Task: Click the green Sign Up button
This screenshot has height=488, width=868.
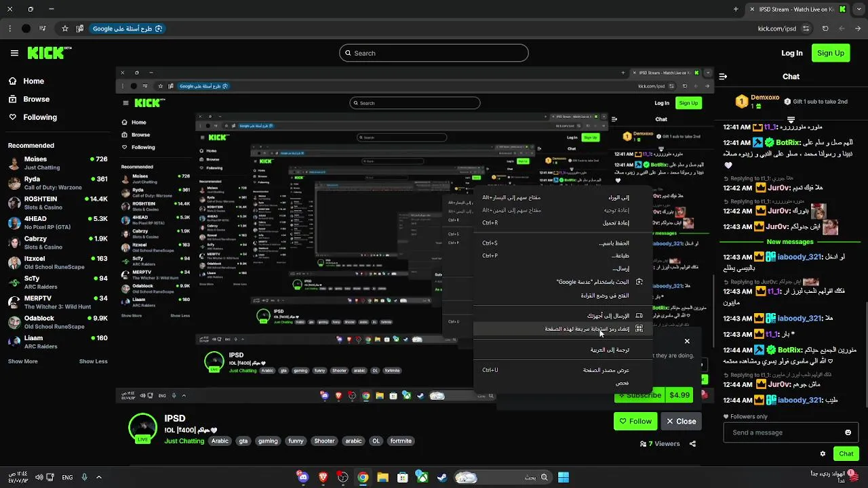Action: click(x=831, y=53)
